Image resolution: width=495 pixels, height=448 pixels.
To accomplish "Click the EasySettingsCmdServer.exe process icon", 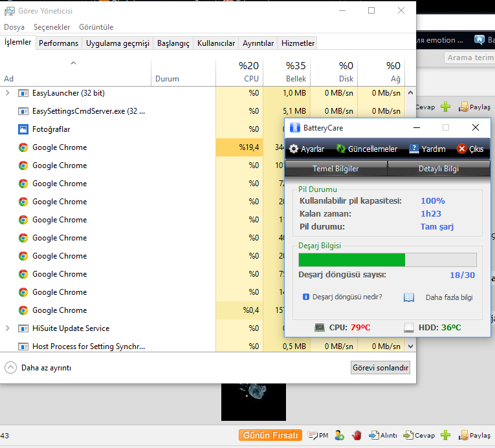I will (x=23, y=111).
